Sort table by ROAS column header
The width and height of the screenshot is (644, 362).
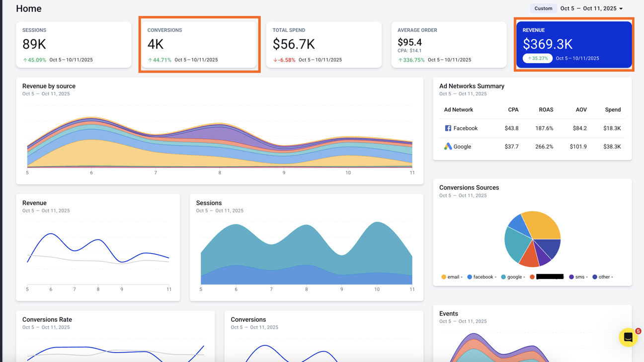(546, 110)
